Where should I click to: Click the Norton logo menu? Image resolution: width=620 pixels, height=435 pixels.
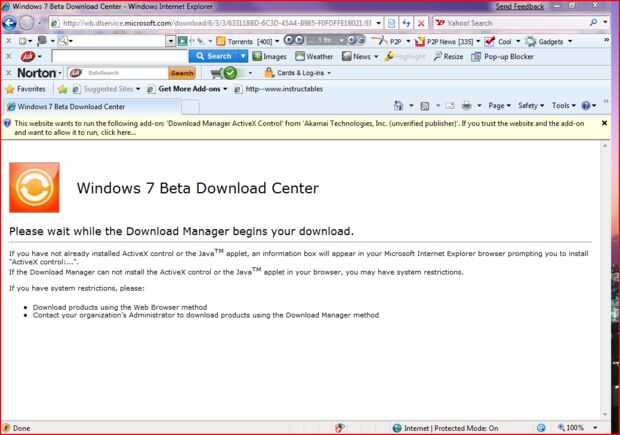click(37, 73)
